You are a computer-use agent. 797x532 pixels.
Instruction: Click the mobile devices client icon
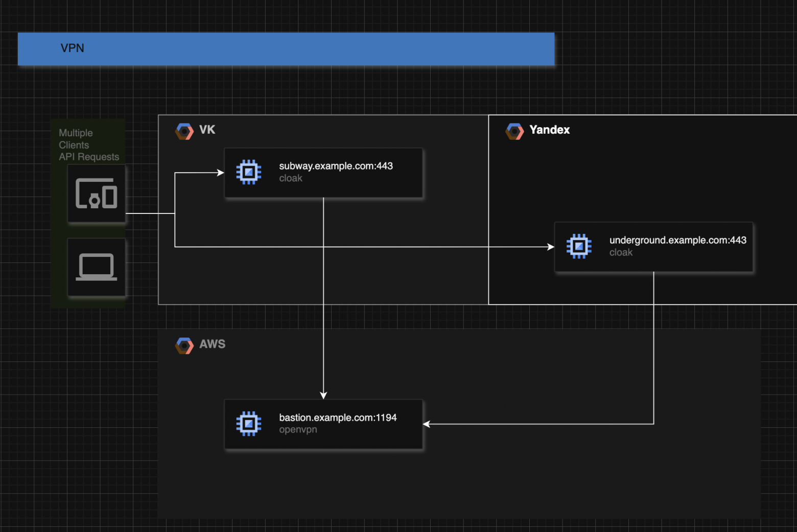coord(97,194)
